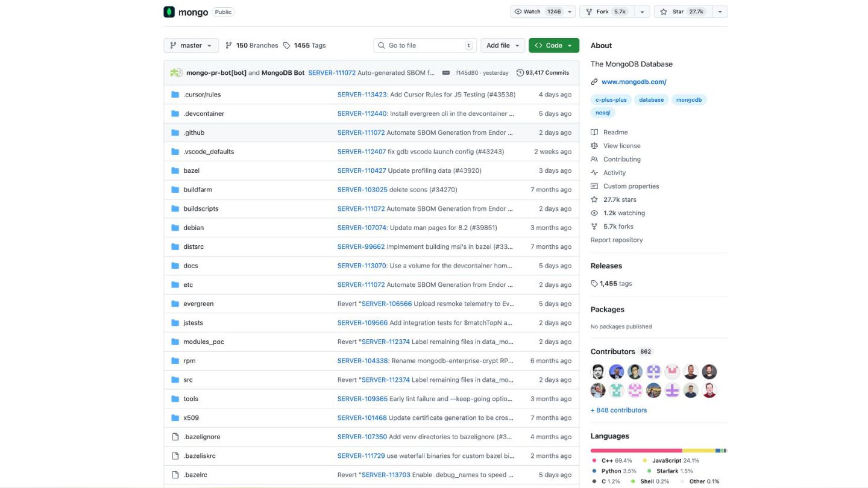Open the 93,417 Commits history
The image size is (868, 488).
pyautogui.click(x=543, y=73)
